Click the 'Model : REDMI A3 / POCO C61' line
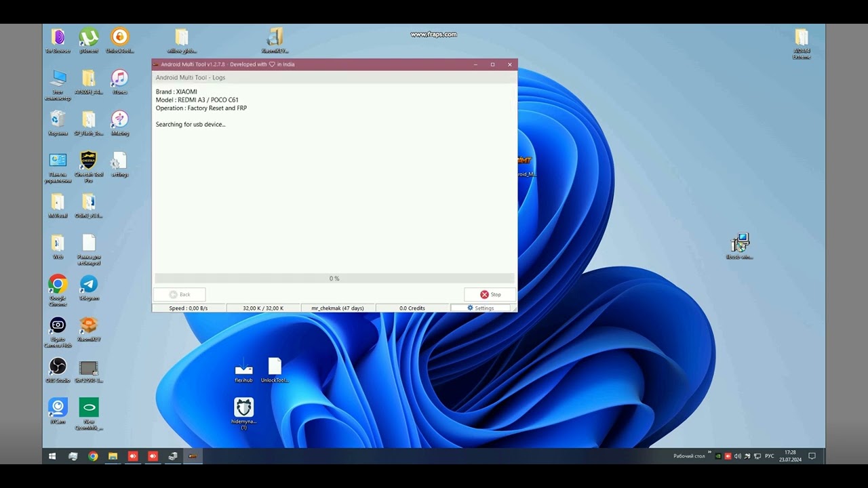Image resolution: width=868 pixels, height=488 pixels. (x=197, y=100)
